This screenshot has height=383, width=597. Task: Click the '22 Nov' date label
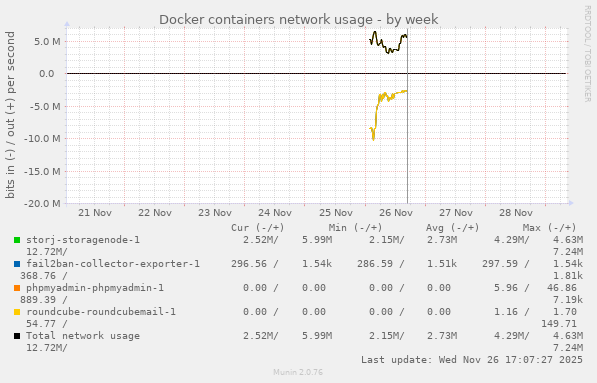[x=155, y=213]
